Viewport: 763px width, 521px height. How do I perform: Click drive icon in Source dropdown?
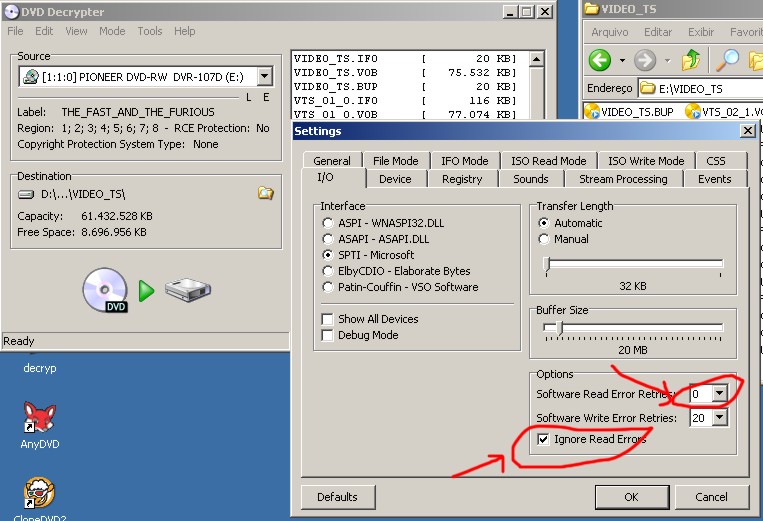[31, 76]
